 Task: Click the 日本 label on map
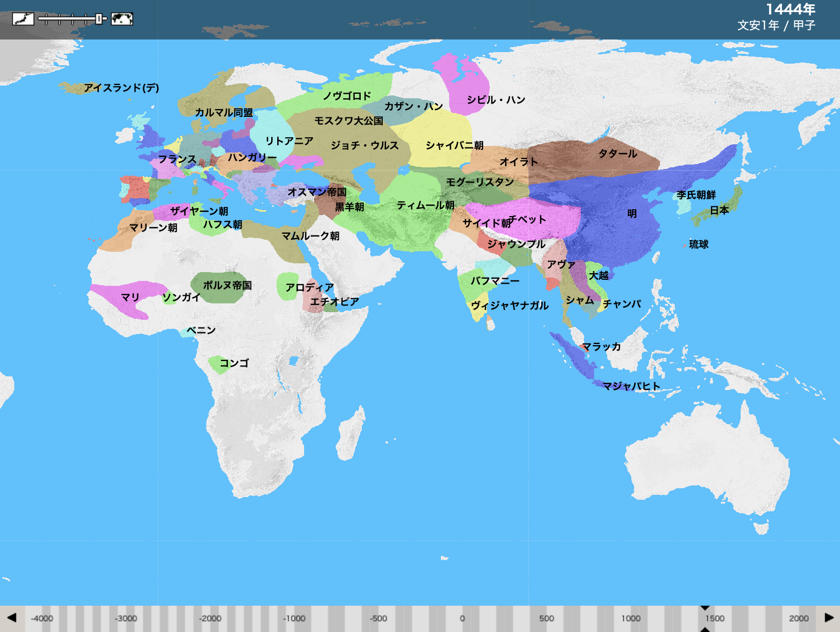point(719,210)
